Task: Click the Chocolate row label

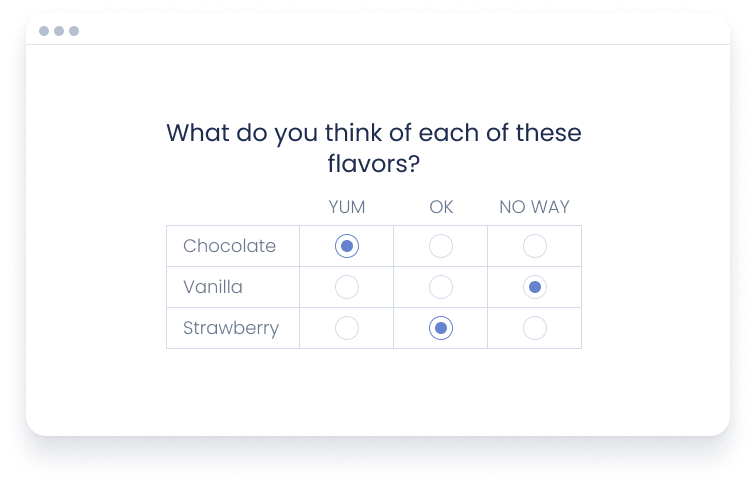Action: (229, 246)
